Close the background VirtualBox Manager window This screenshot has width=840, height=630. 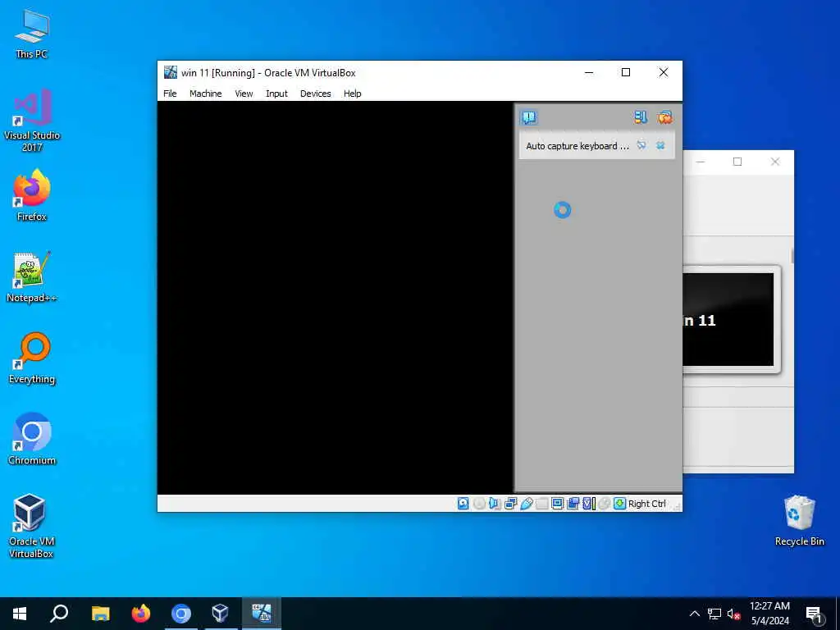(774, 162)
